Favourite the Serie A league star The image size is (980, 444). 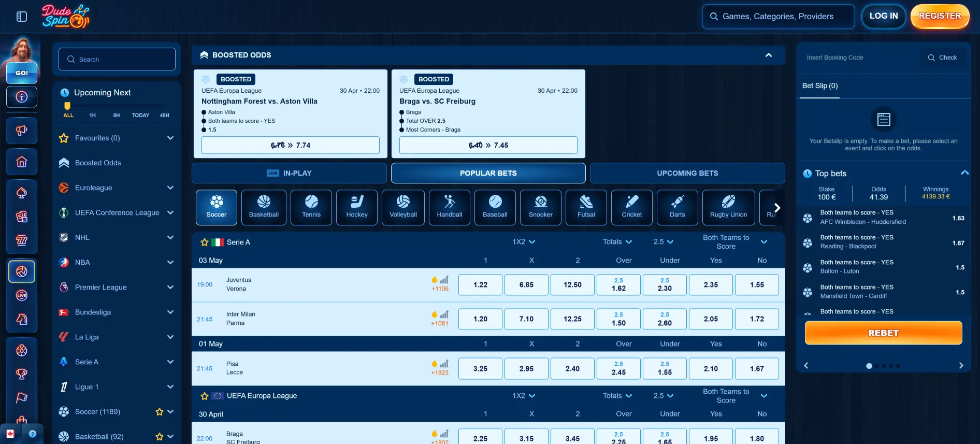tap(205, 242)
